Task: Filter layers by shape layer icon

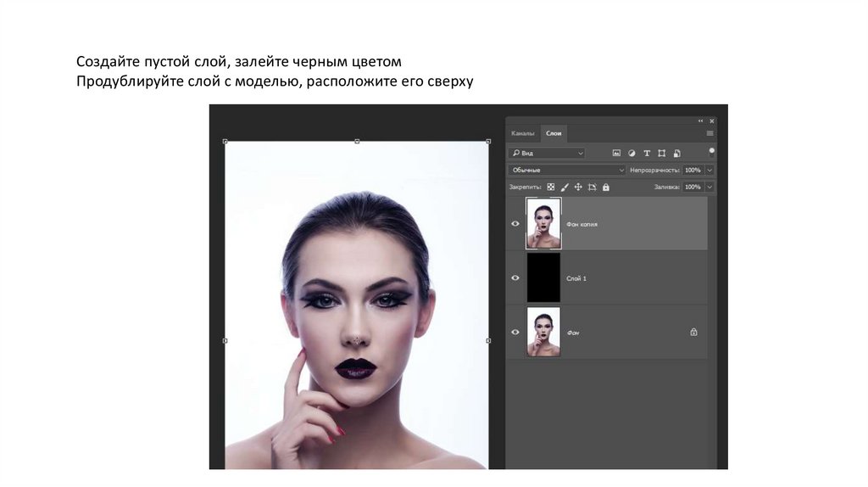Action: (661, 154)
